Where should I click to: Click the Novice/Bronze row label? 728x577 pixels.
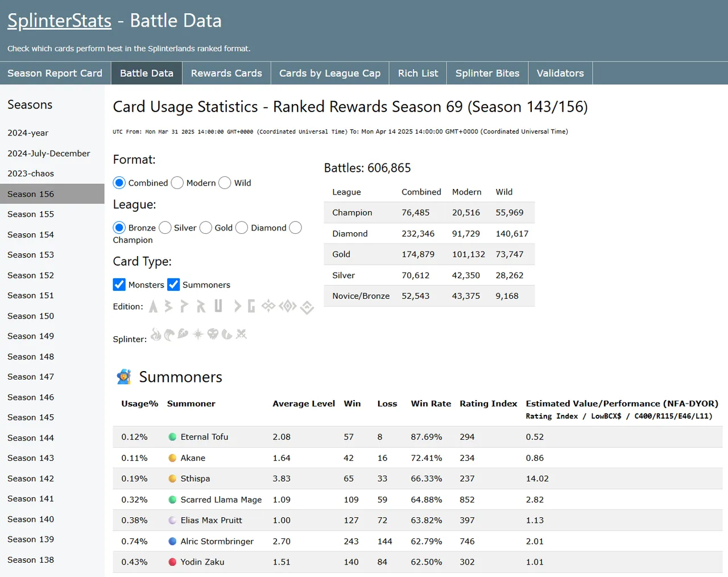[361, 296]
